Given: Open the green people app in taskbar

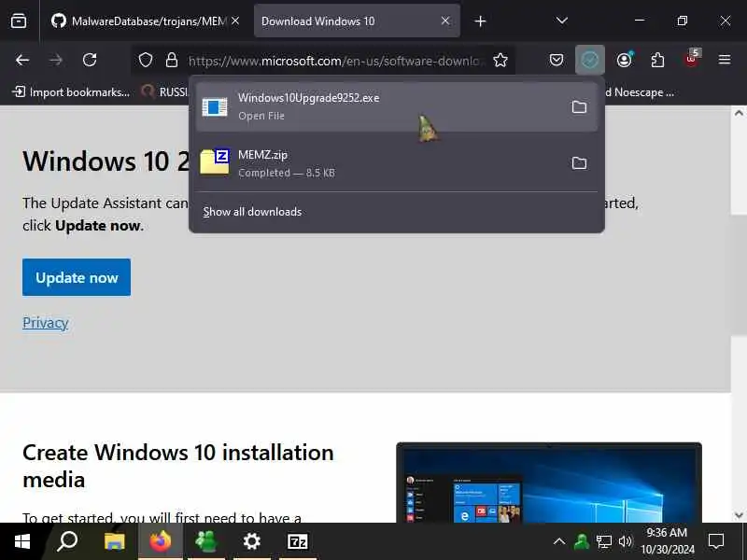Looking at the screenshot, I should (x=205, y=541).
